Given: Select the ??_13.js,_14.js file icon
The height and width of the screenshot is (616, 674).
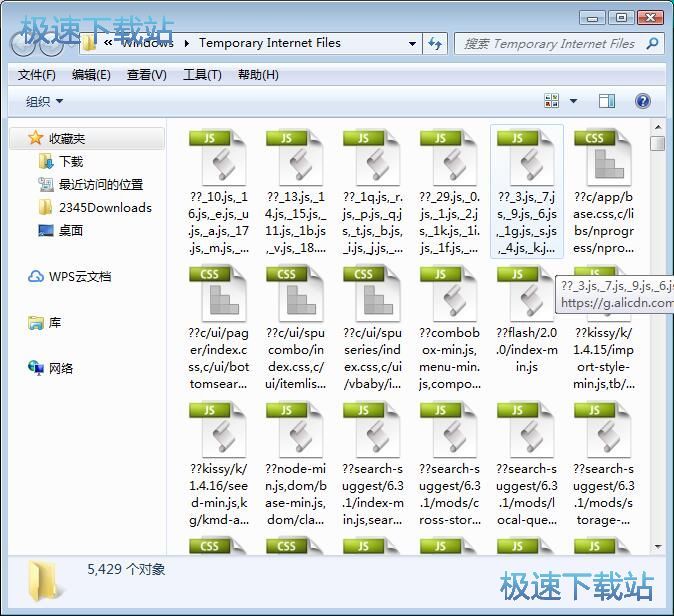Looking at the screenshot, I should [295, 157].
